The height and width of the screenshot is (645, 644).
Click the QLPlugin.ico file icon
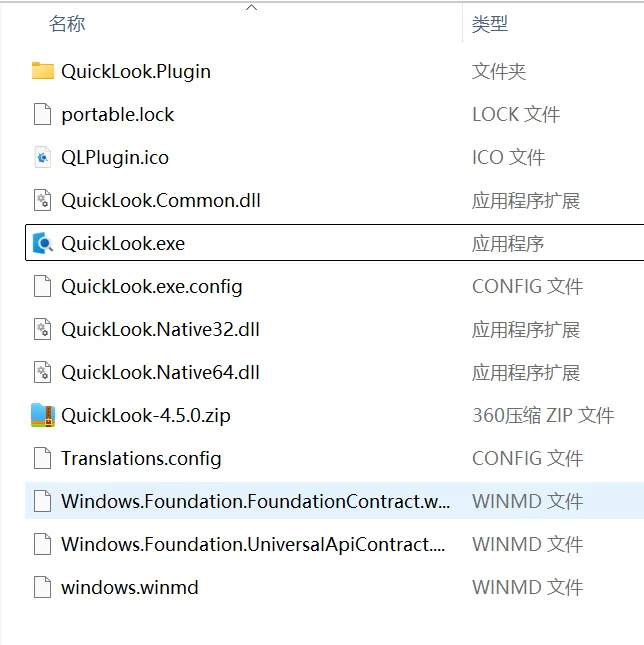[x=43, y=157]
